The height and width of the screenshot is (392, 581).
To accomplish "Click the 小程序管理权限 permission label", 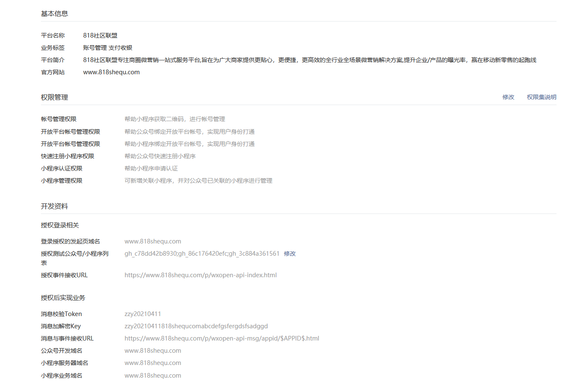I will click(x=62, y=181).
